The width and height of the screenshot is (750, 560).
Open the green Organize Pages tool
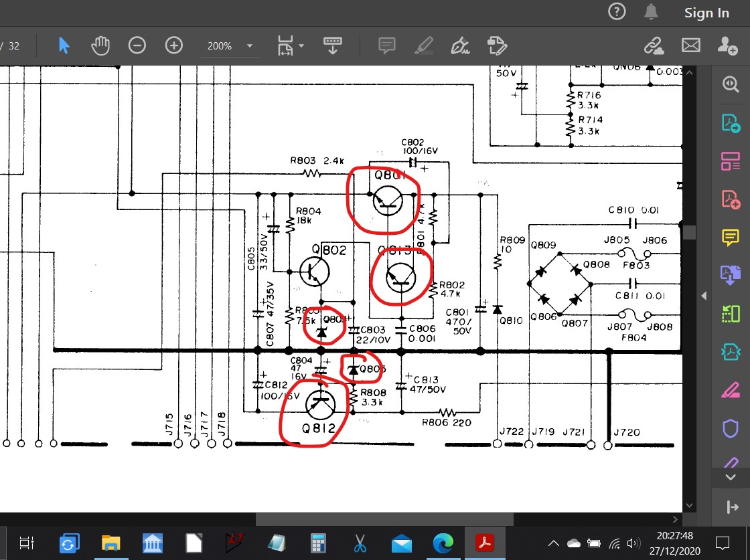(731, 314)
